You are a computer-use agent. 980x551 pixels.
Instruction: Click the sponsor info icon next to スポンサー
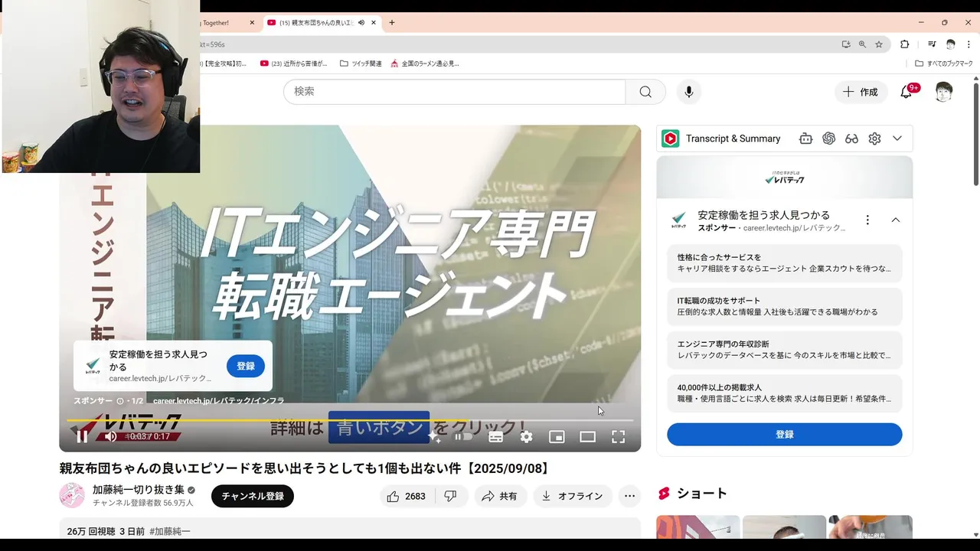tap(120, 401)
